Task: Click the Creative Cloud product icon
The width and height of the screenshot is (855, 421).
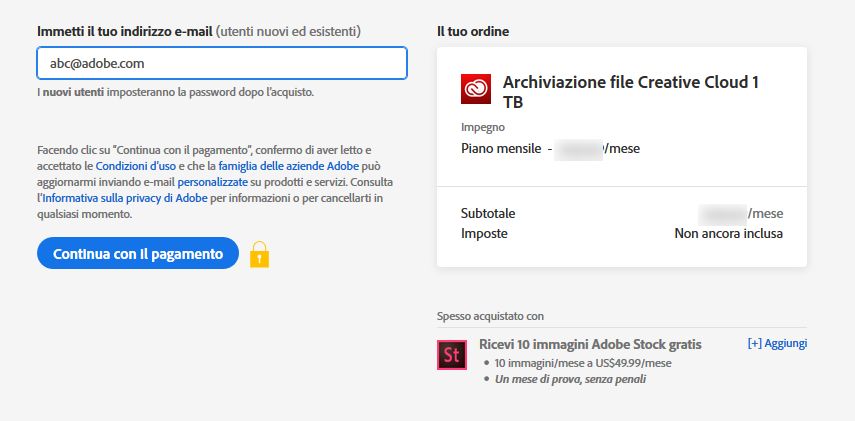Action: pyautogui.click(x=476, y=89)
